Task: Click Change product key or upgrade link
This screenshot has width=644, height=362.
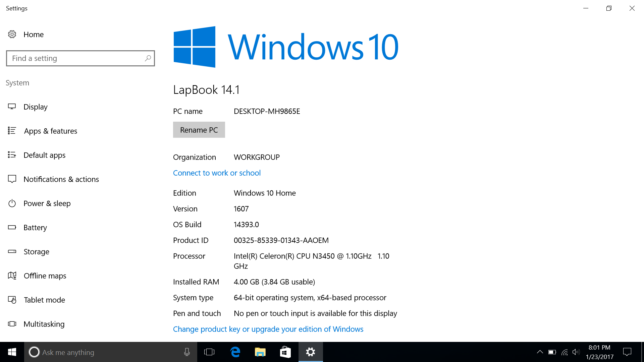Action: (268, 329)
